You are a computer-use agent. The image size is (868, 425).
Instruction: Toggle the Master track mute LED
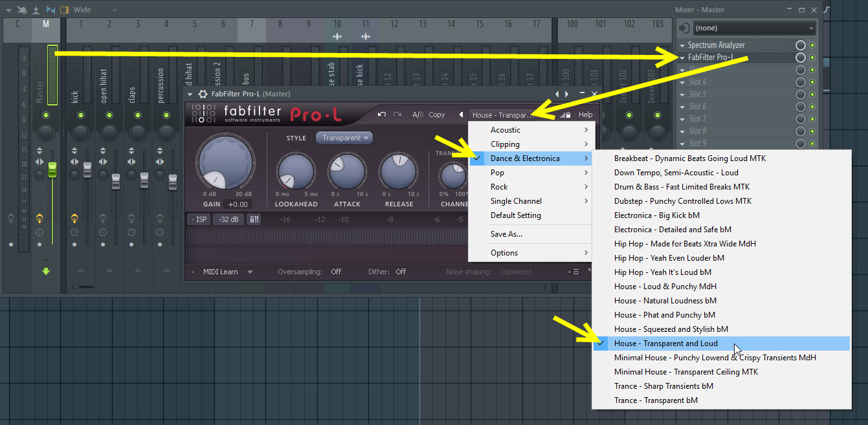click(45, 115)
